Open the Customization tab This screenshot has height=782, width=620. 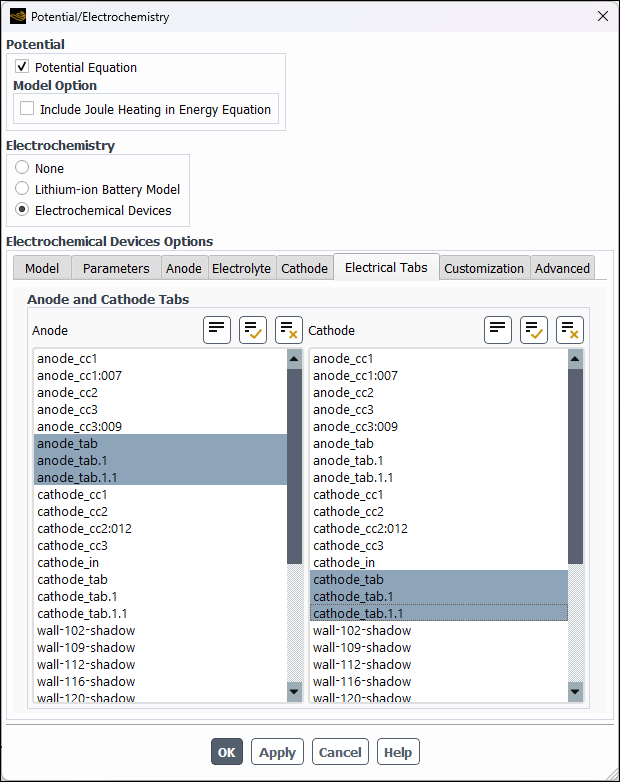[x=484, y=268]
